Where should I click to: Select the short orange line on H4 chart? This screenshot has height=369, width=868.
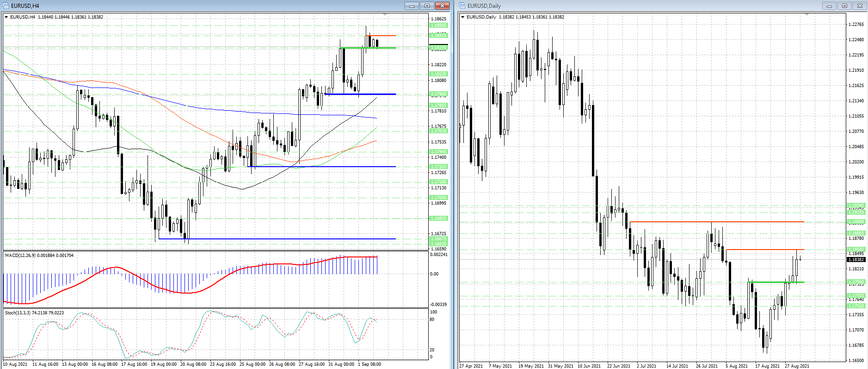tap(381, 36)
